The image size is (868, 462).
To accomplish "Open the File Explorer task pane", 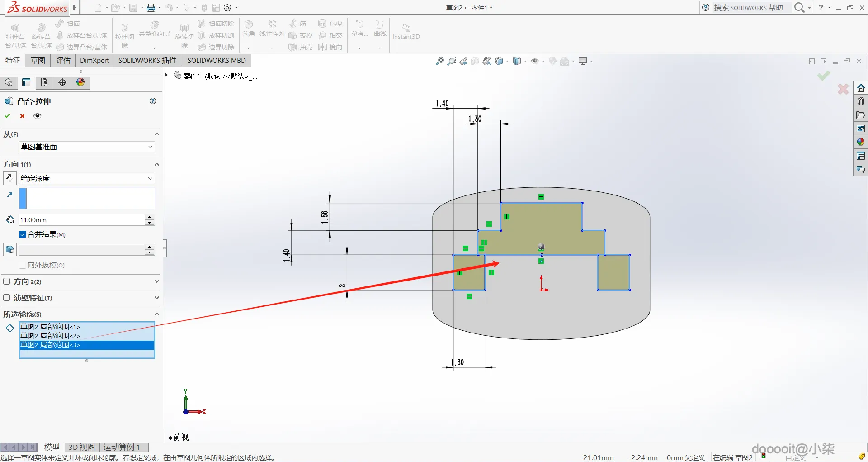I will (x=860, y=115).
